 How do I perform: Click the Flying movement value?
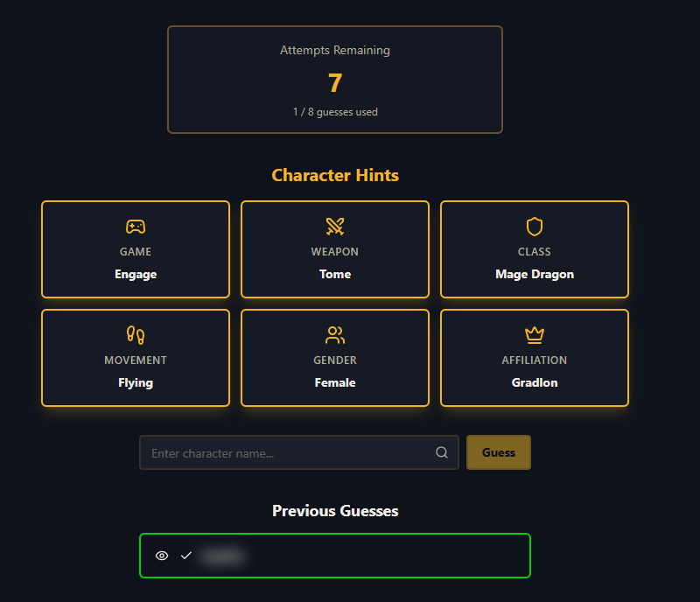coord(136,382)
